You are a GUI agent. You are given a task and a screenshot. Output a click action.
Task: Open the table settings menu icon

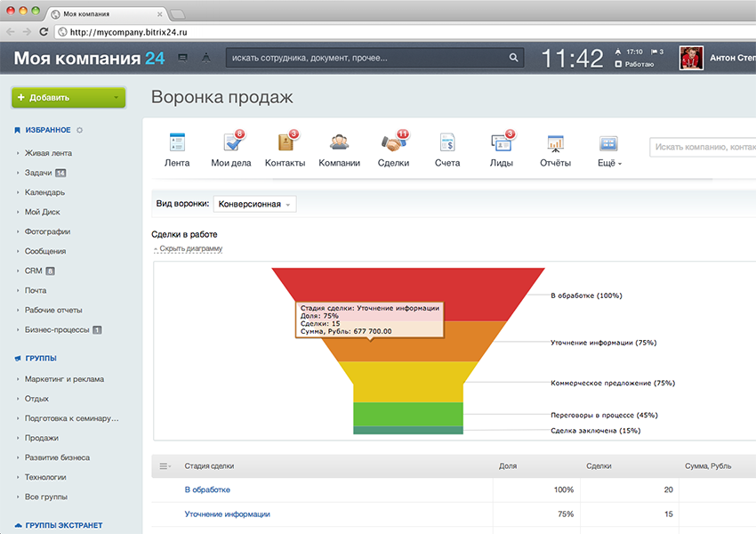pyautogui.click(x=165, y=466)
